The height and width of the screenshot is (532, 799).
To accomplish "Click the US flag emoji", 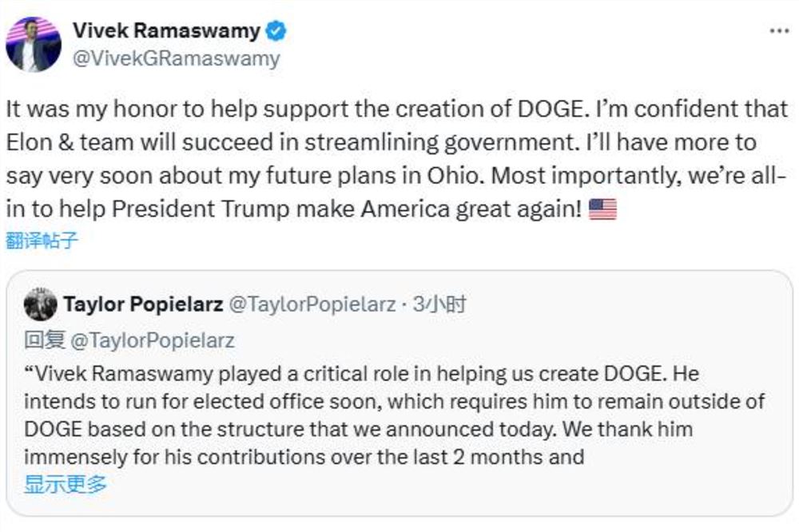I will click(x=602, y=210).
